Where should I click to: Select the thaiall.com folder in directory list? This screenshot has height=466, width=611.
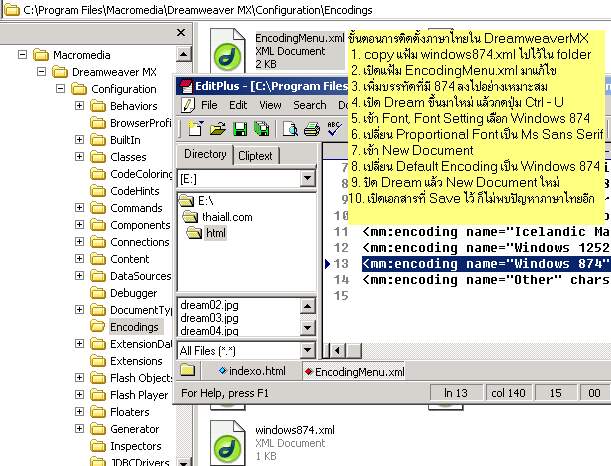point(227,217)
